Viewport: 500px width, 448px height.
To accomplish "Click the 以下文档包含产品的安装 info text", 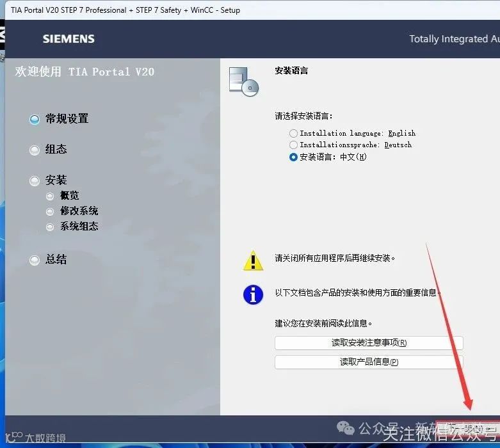I will 357,292.
